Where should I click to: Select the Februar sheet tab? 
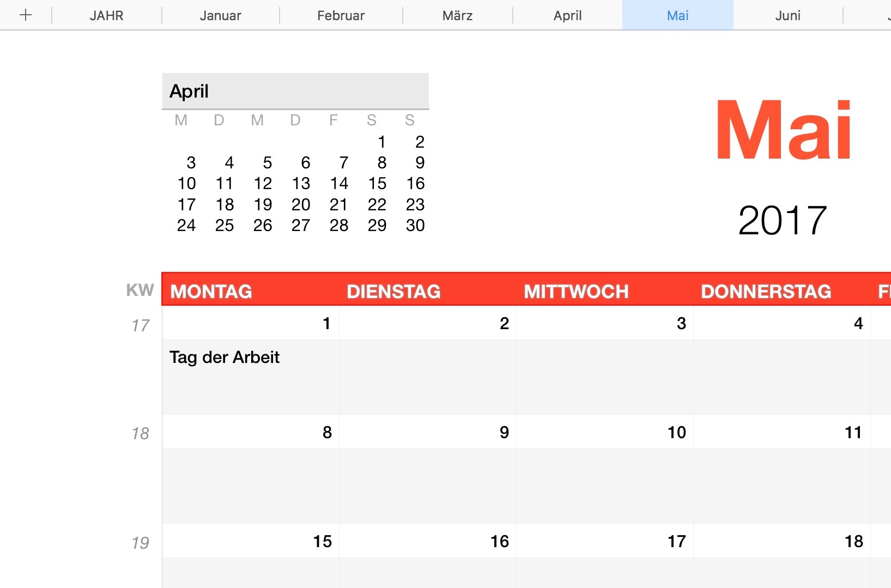tap(341, 15)
